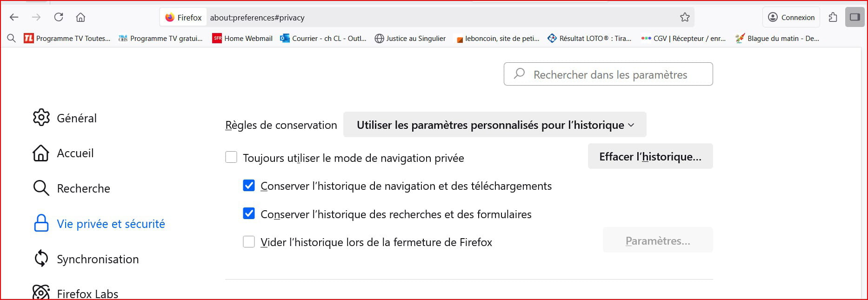Screen dimensions: 868x300
Task: Open the extensions puzzle icon
Action: pos(833,17)
